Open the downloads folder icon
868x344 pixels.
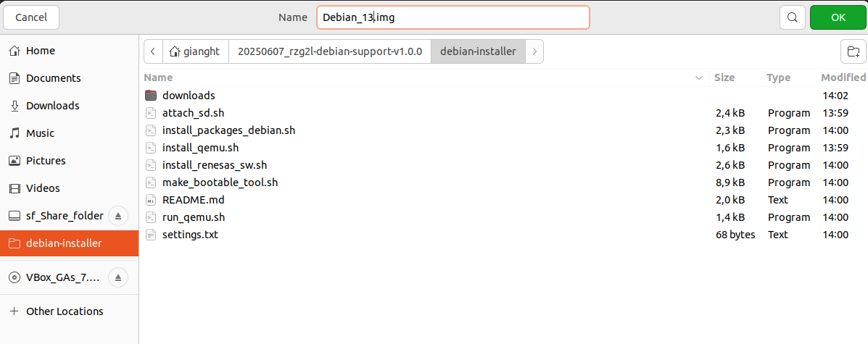point(151,96)
